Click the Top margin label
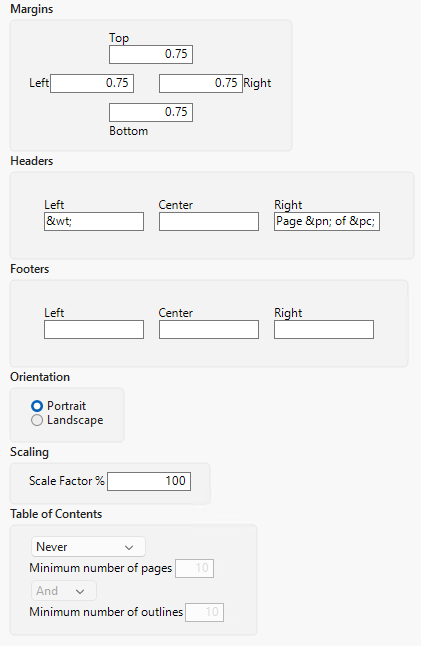The height and width of the screenshot is (646, 421). tap(119, 38)
